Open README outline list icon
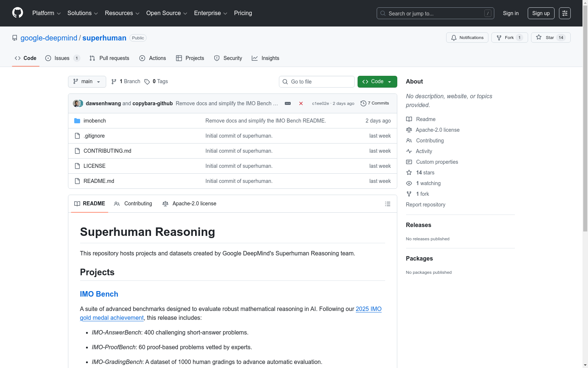Image resolution: width=588 pixels, height=368 pixels. pos(387,204)
